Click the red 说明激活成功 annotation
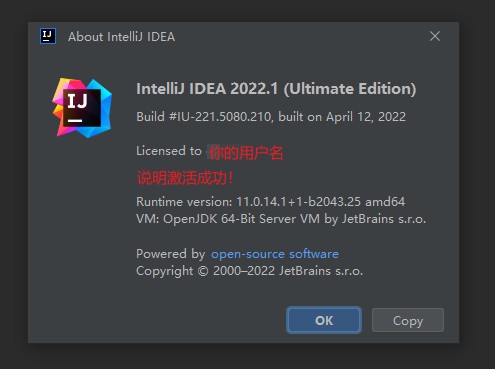This screenshot has height=369, width=495. 184,178
